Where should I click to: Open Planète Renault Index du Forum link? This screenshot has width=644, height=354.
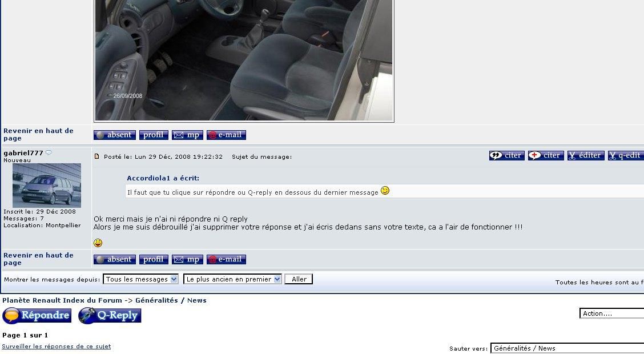[62, 300]
